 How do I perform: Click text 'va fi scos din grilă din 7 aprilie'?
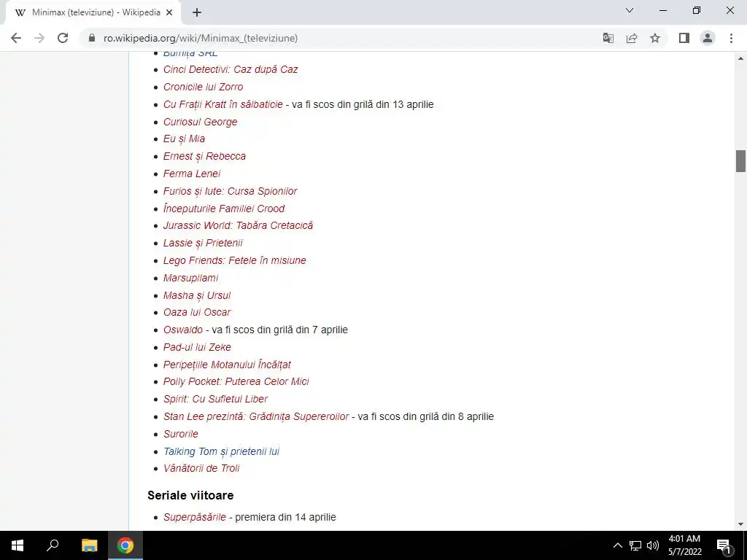pos(279,330)
